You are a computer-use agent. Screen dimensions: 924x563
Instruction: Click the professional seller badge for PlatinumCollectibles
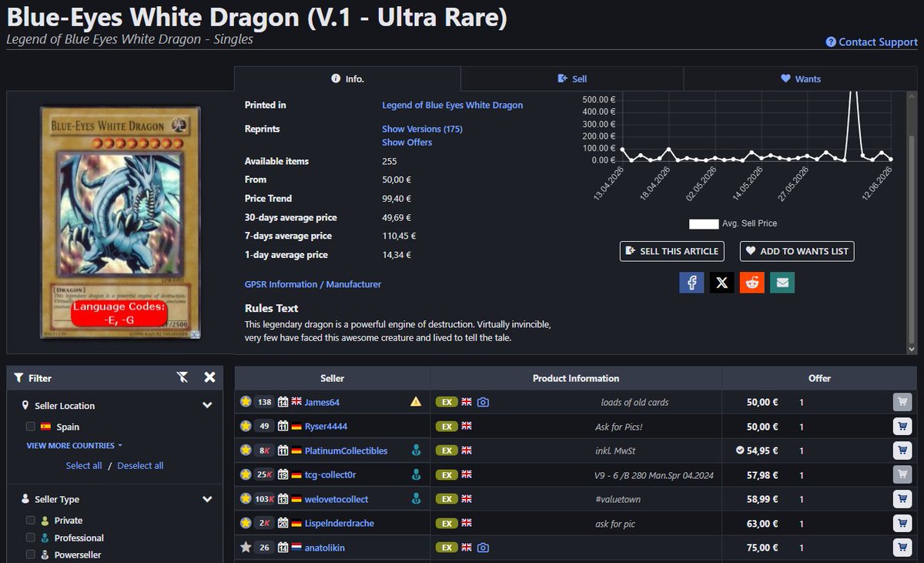[416, 451]
